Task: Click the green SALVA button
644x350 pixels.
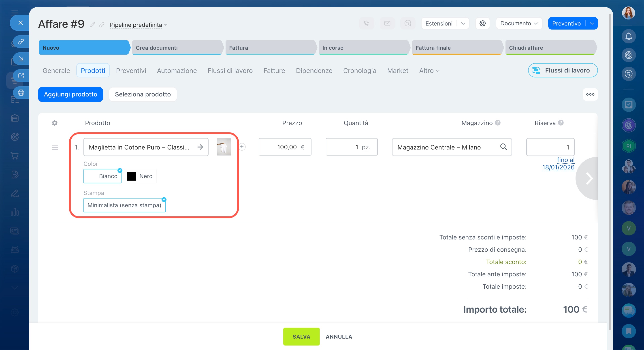Action: click(301, 336)
